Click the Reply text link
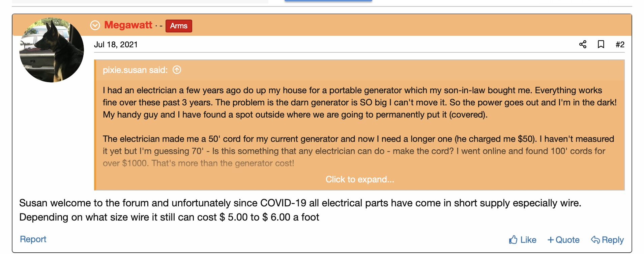This screenshot has height=254, width=644. [x=613, y=240]
